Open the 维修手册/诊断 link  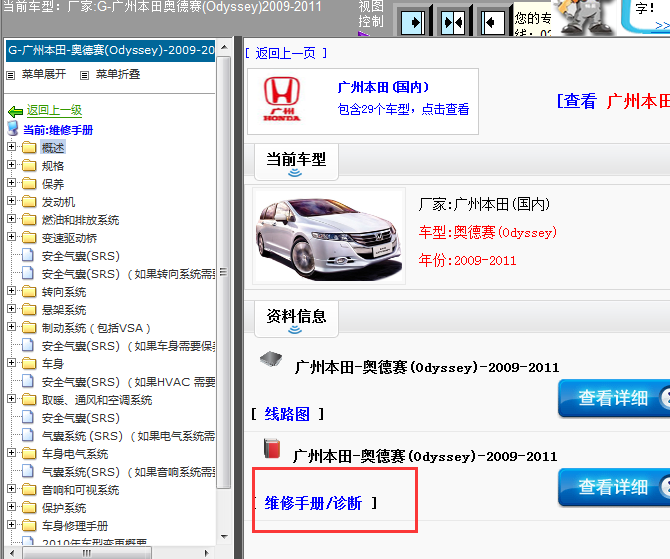pyautogui.click(x=313, y=503)
